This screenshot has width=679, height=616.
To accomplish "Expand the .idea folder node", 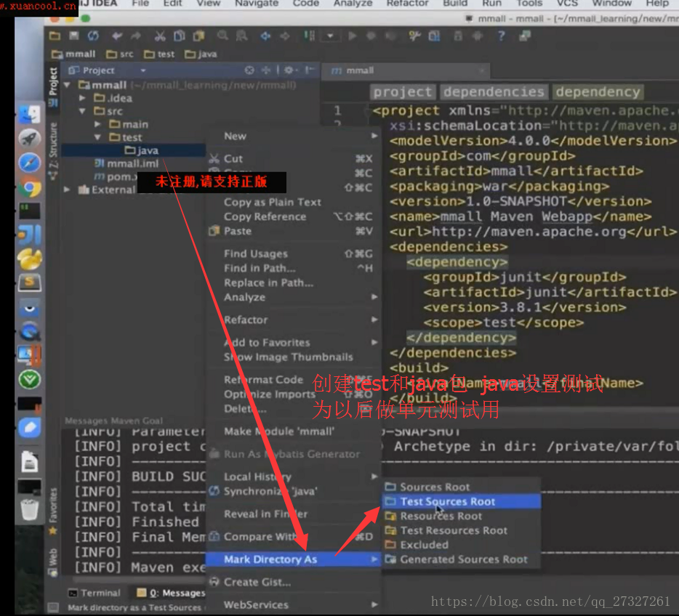I will tap(82, 98).
